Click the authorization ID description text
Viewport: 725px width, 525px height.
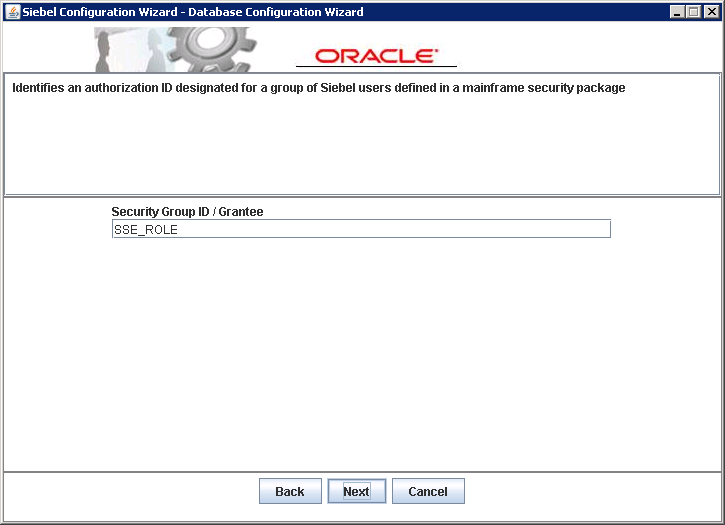point(318,88)
